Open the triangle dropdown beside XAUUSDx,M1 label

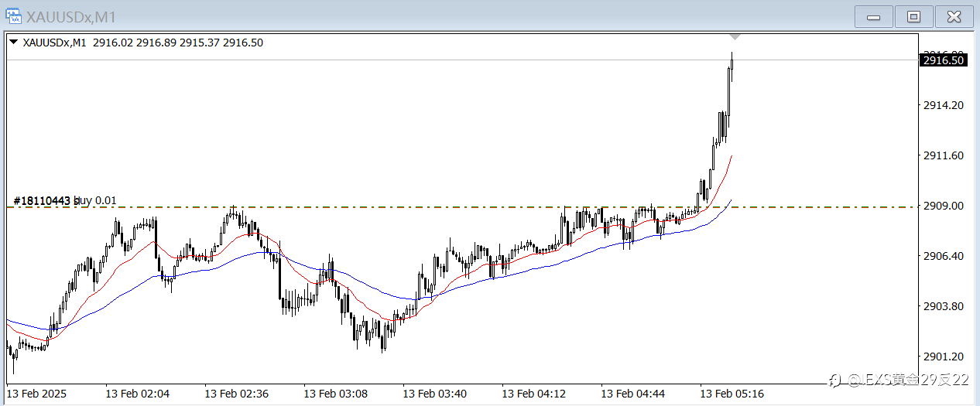point(13,43)
